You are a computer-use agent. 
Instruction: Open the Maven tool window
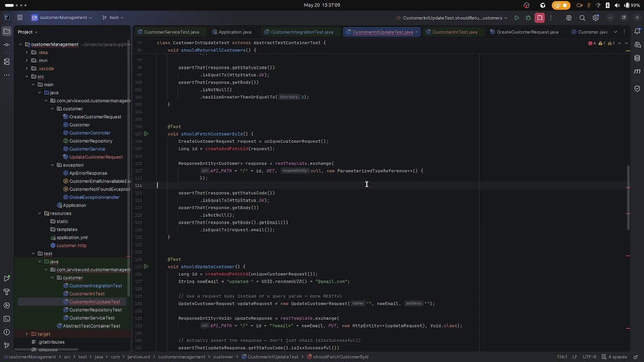(x=637, y=72)
